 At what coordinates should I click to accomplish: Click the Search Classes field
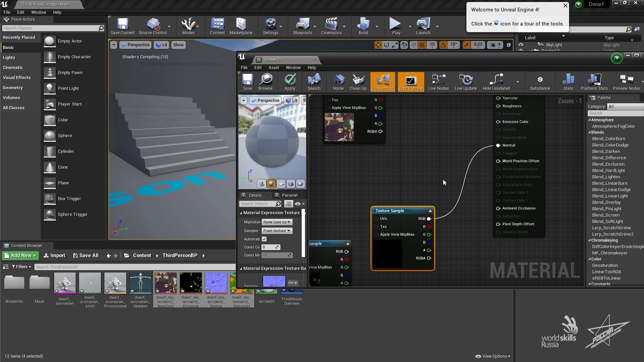point(53,28)
